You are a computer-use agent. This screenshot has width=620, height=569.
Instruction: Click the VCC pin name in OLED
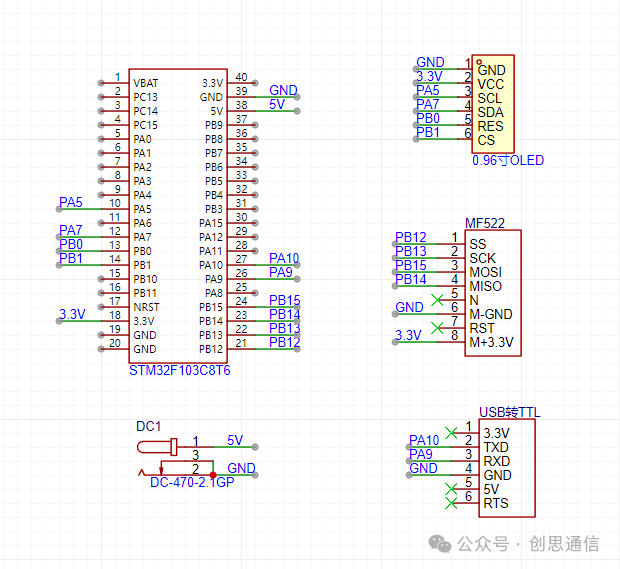pyautogui.click(x=491, y=84)
